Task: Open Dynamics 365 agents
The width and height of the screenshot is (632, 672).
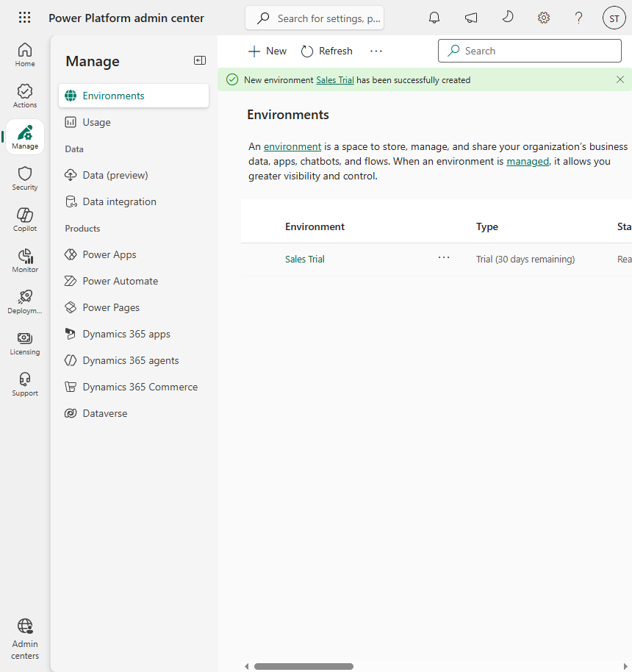Action: click(x=134, y=360)
